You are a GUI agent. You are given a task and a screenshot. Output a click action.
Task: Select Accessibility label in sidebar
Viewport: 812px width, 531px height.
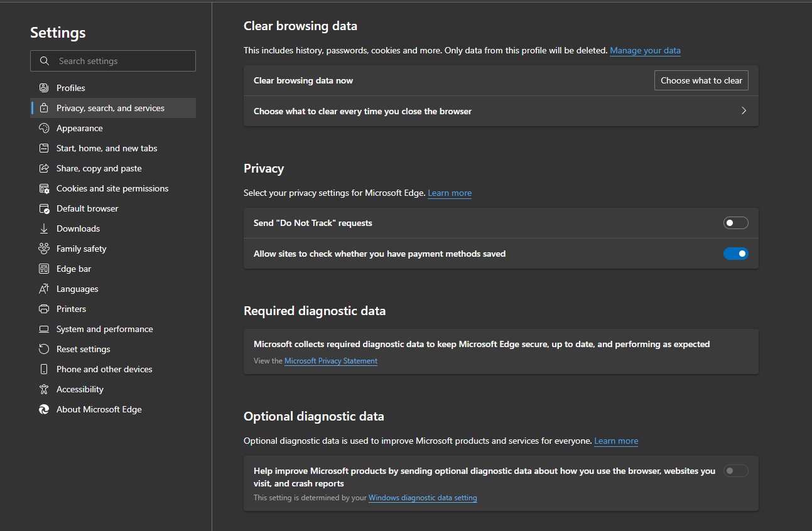click(x=80, y=389)
